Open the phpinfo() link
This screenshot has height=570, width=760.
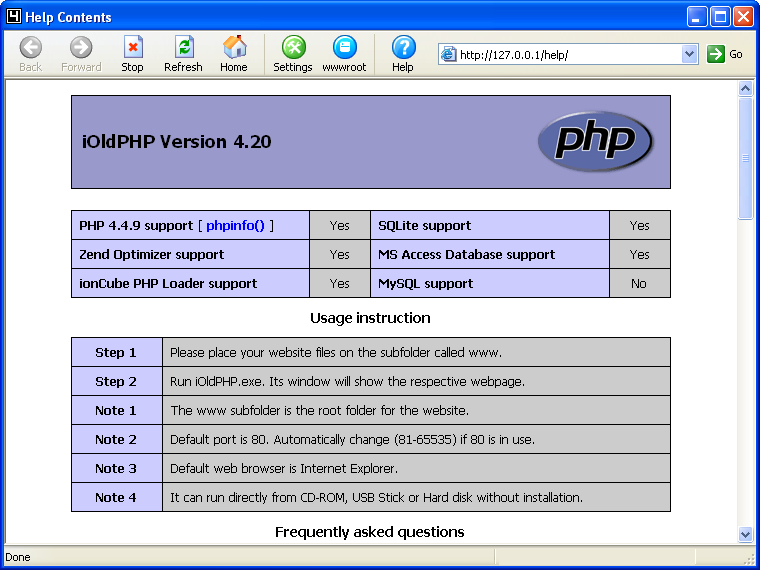[236, 225]
